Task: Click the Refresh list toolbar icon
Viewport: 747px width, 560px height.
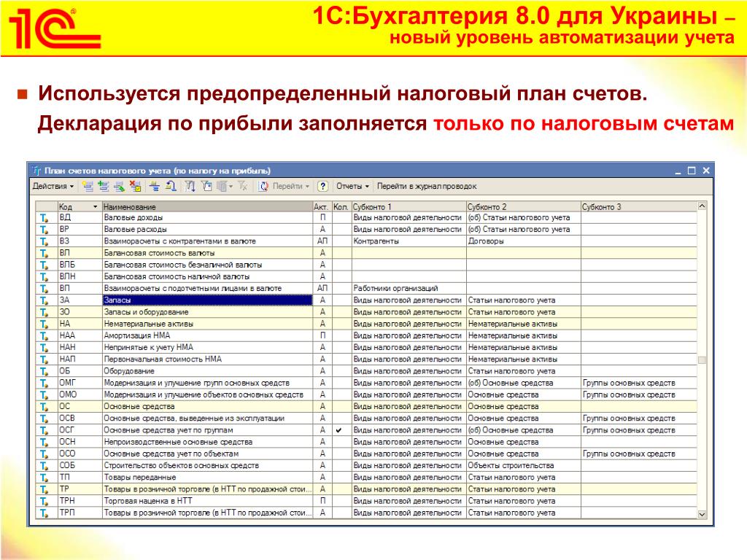Action: click(x=263, y=186)
